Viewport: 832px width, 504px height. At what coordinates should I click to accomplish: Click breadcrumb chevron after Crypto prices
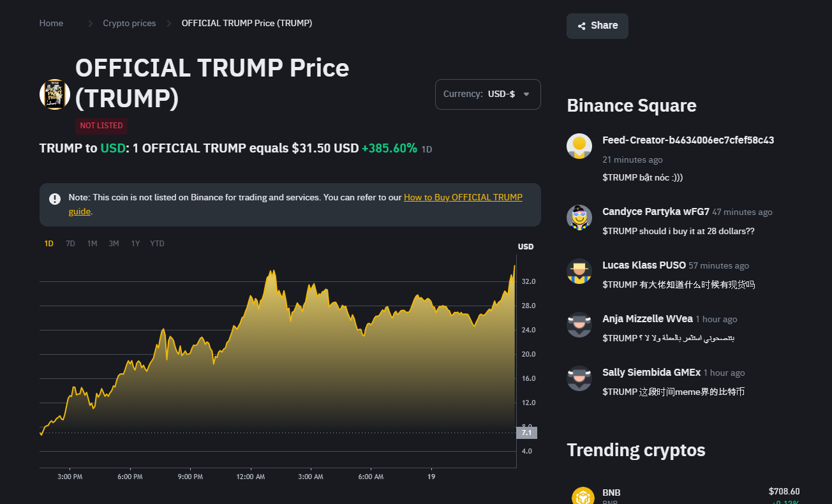(169, 24)
